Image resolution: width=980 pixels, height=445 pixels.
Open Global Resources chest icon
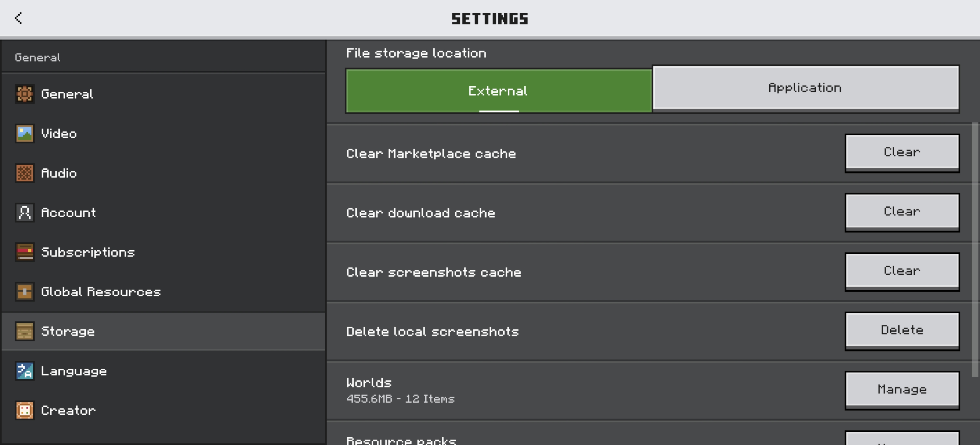25,291
